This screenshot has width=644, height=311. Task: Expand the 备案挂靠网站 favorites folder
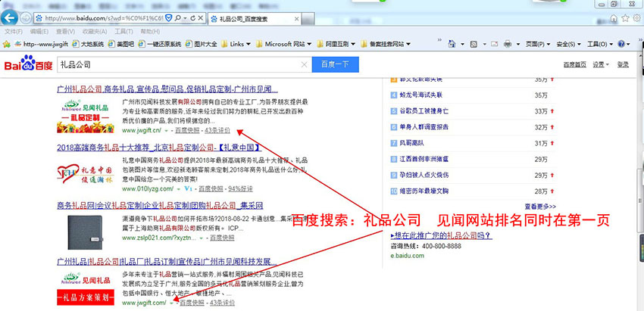tap(385, 44)
